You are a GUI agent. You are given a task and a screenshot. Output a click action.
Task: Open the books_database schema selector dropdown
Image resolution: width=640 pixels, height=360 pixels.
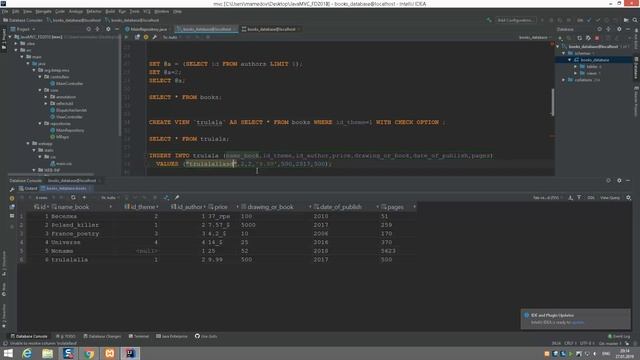(x=535, y=37)
